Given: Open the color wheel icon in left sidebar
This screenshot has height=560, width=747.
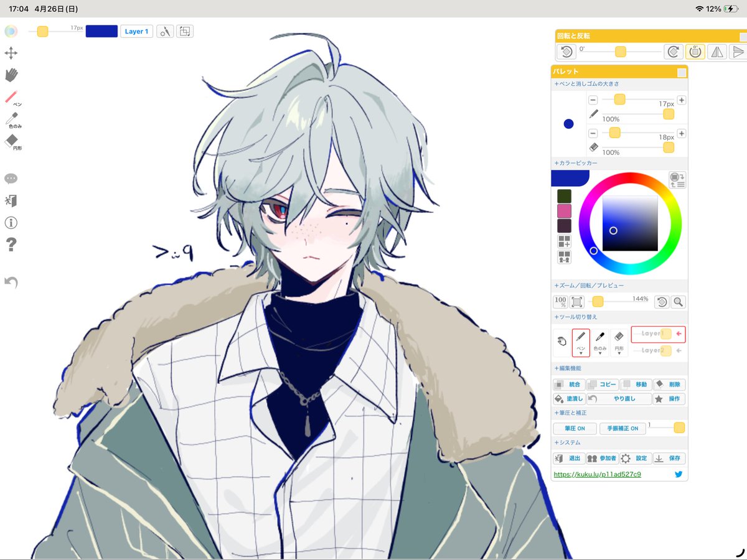Looking at the screenshot, I should (x=11, y=31).
